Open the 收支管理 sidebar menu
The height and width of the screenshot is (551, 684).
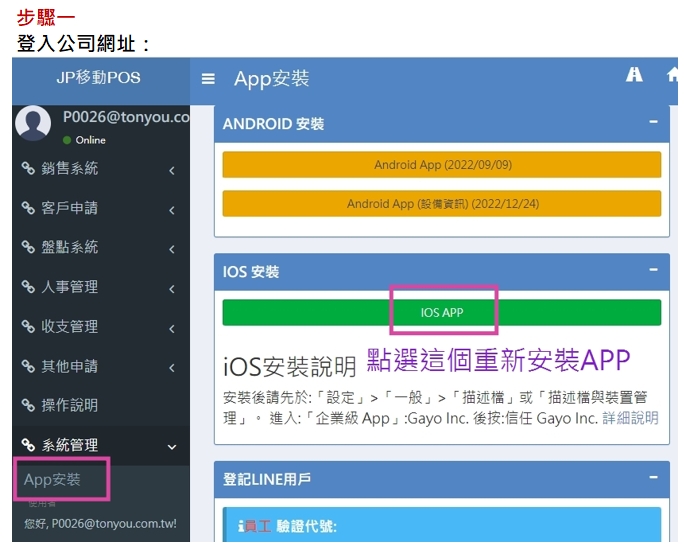(70, 326)
